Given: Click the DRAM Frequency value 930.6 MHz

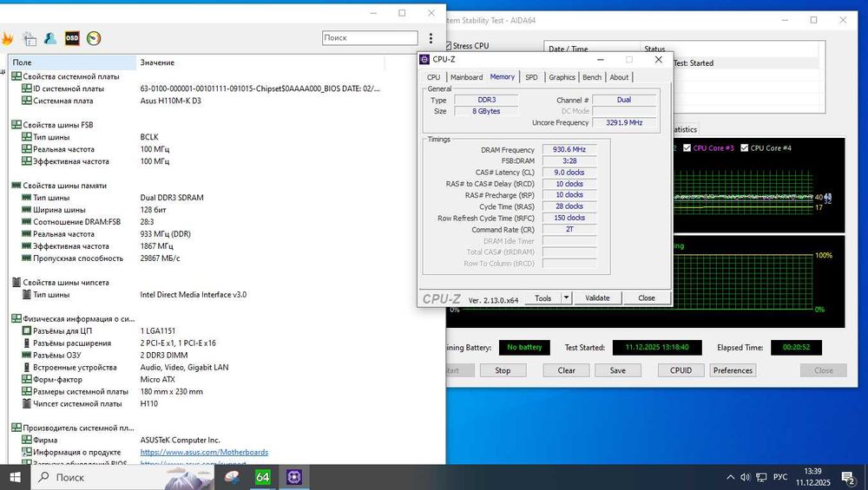Looking at the screenshot, I should (569, 149).
